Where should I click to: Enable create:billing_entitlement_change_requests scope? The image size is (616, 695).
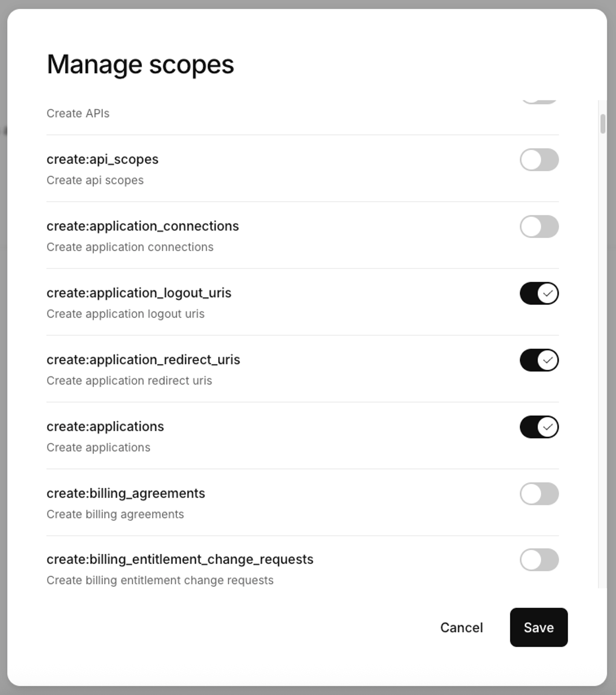pyautogui.click(x=539, y=561)
